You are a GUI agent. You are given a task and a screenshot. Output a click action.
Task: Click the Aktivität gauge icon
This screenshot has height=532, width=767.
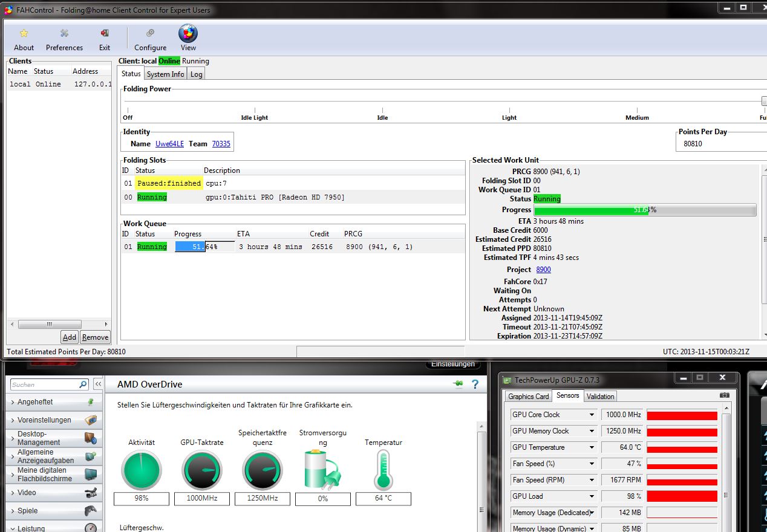tap(141, 470)
